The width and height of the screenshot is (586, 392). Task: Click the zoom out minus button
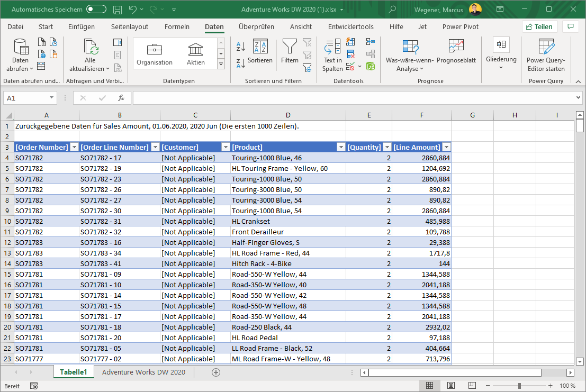pos(488,386)
